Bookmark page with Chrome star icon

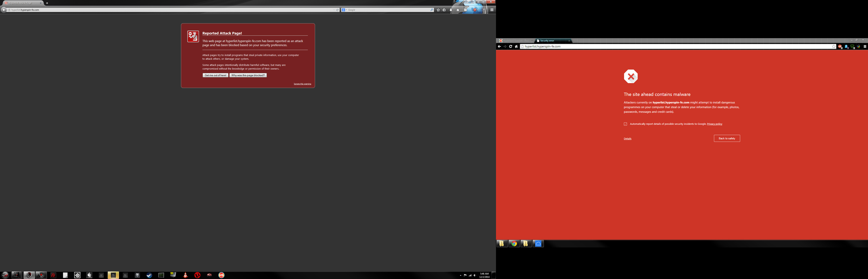coord(834,46)
